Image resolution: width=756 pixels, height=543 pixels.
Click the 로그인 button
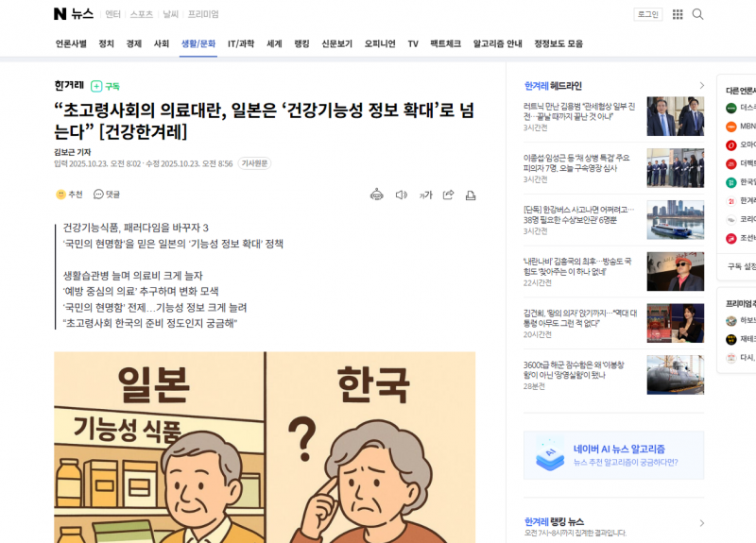648,14
